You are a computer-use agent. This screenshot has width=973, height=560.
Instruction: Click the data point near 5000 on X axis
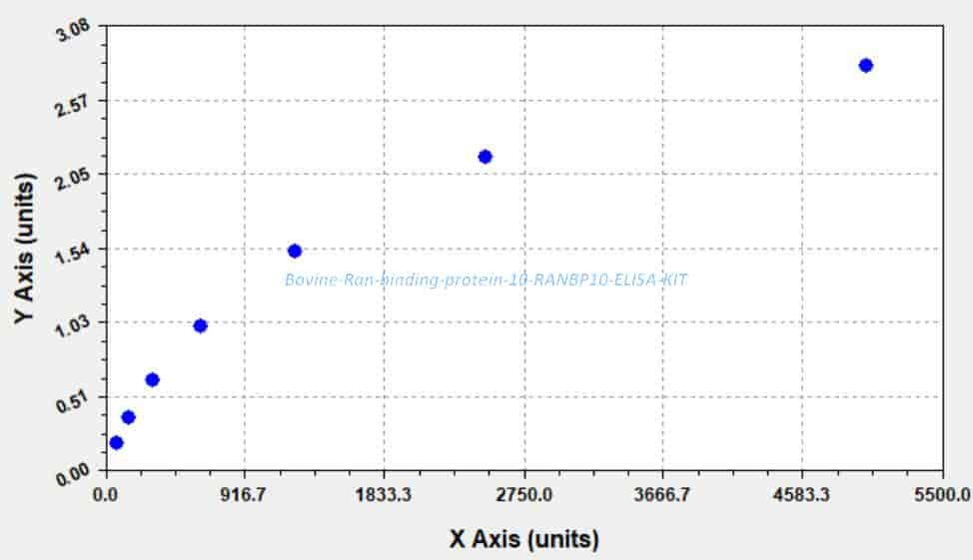click(x=866, y=65)
